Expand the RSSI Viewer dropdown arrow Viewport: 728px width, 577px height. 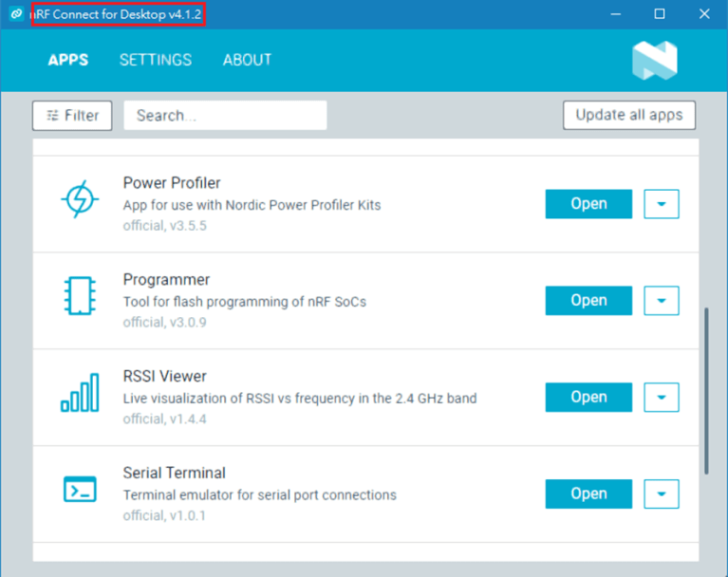coord(662,398)
